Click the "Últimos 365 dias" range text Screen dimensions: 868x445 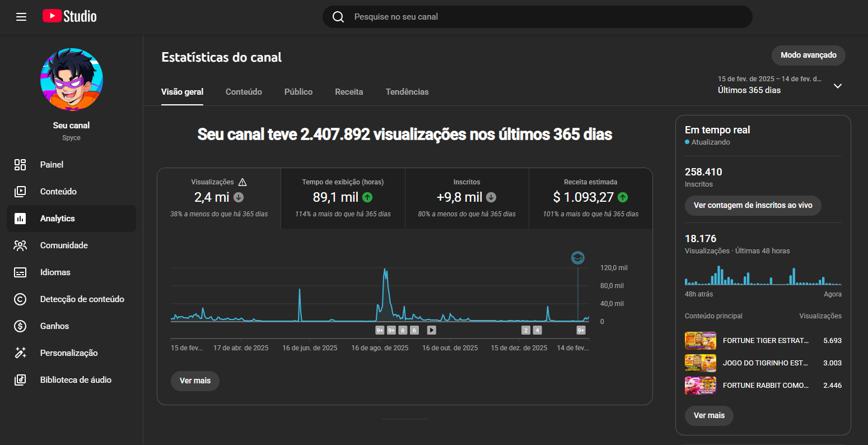coord(749,90)
